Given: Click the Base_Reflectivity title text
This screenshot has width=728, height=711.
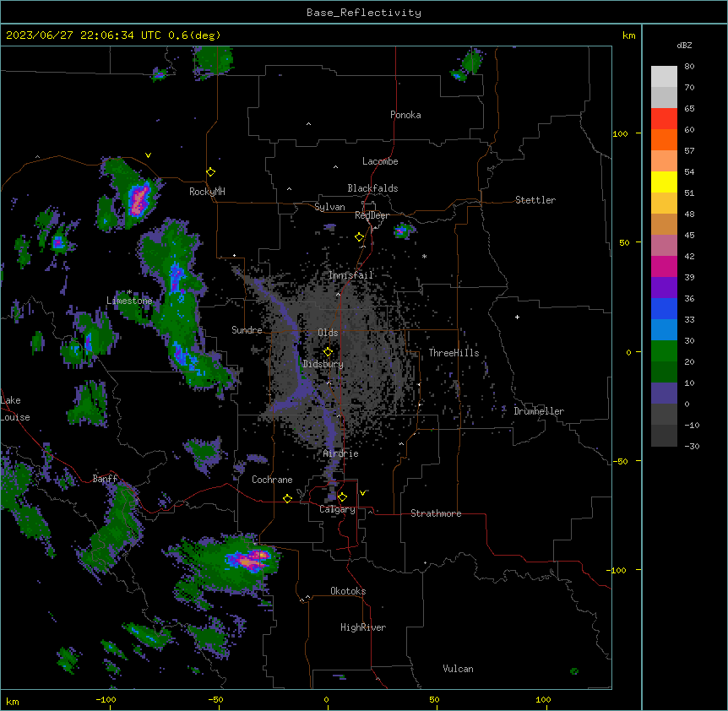Looking at the screenshot, I should 364,13.
